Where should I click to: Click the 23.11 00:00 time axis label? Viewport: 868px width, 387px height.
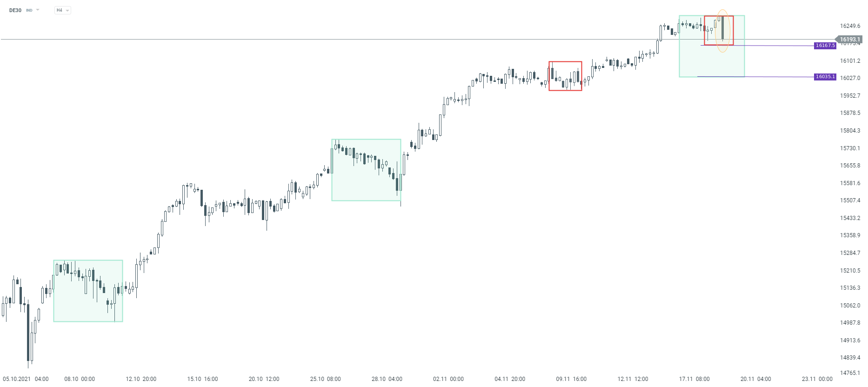(817, 379)
